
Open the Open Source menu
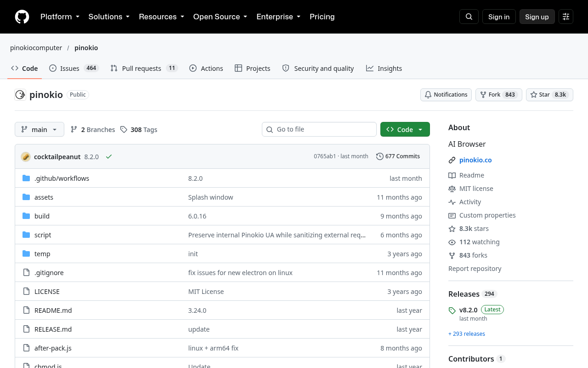(220, 17)
